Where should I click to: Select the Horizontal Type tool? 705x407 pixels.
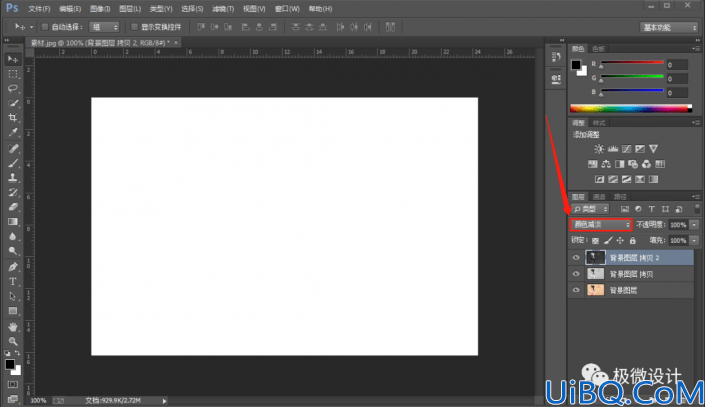(x=13, y=282)
